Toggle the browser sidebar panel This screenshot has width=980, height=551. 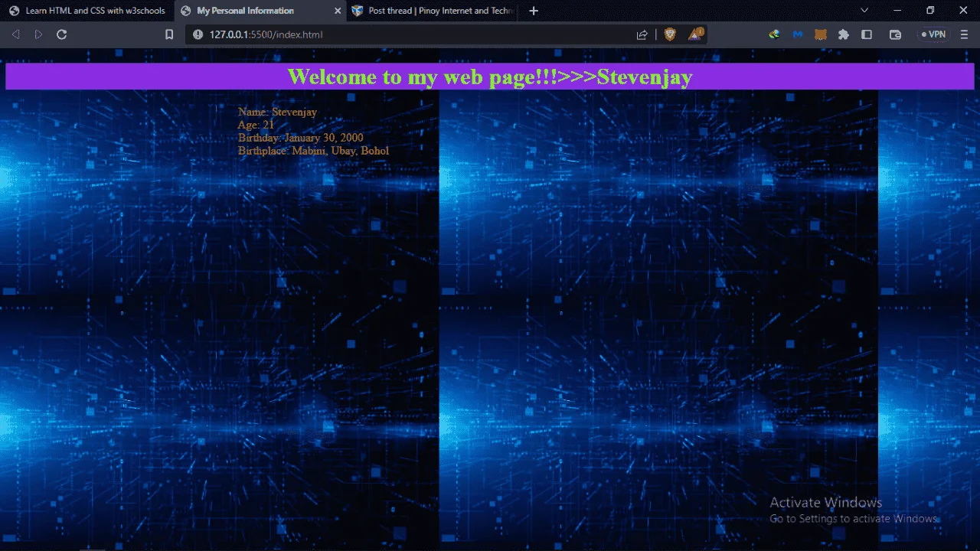[867, 34]
